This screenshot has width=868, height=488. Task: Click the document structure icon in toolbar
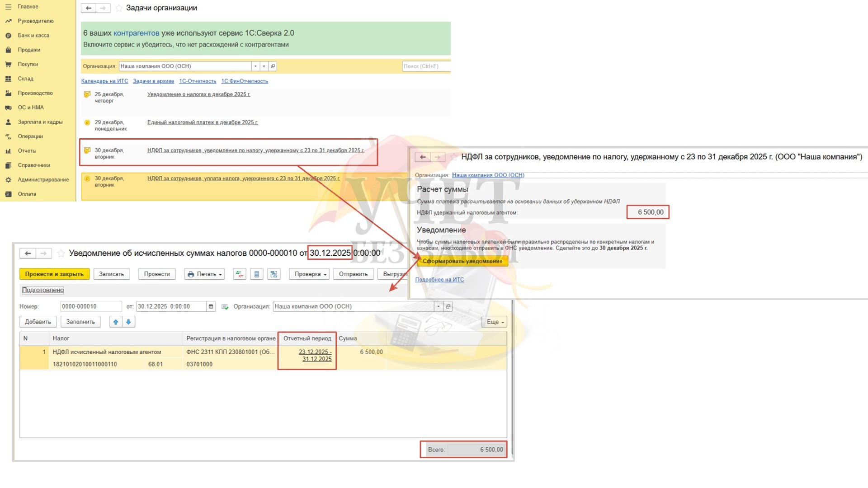pyautogui.click(x=274, y=274)
